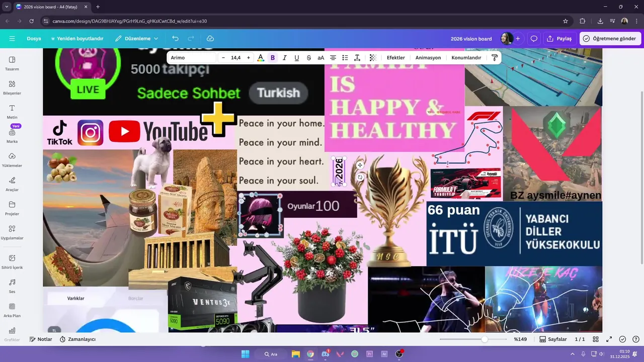Redo the last undone action
This screenshot has height=362, width=644.
(x=191, y=39)
